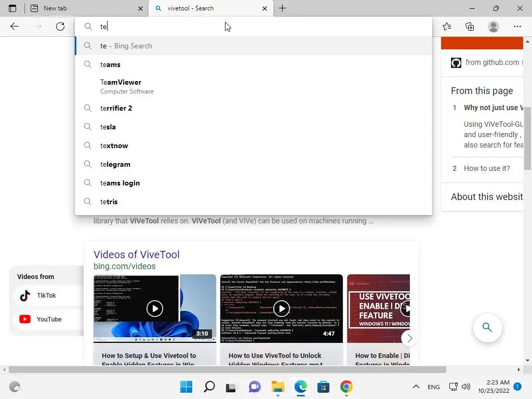Close the vivetool - Search tab

coord(264,8)
